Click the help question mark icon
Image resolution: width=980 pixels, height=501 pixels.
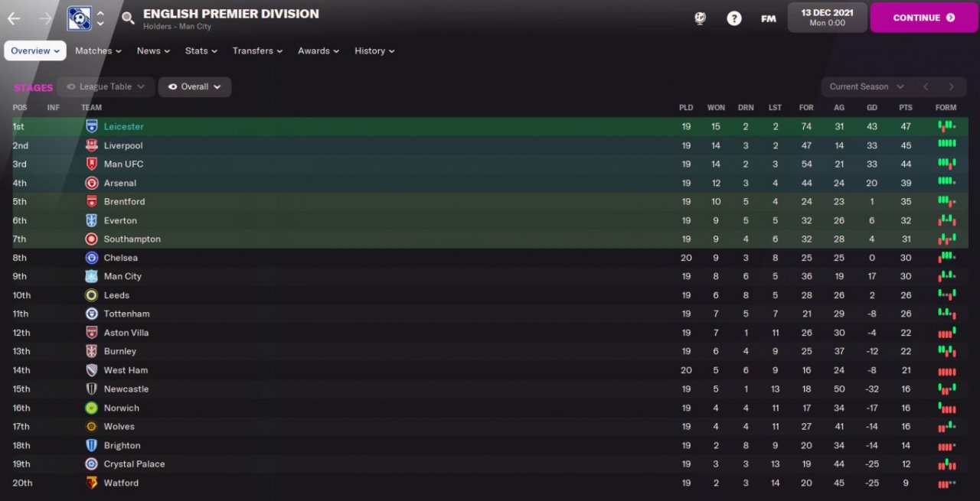point(733,18)
